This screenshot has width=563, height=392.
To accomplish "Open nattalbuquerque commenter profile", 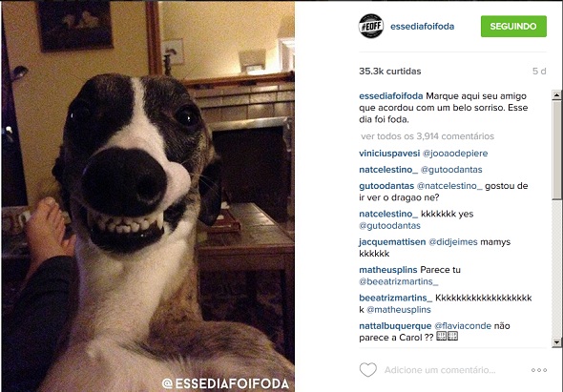I will pos(395,326).
